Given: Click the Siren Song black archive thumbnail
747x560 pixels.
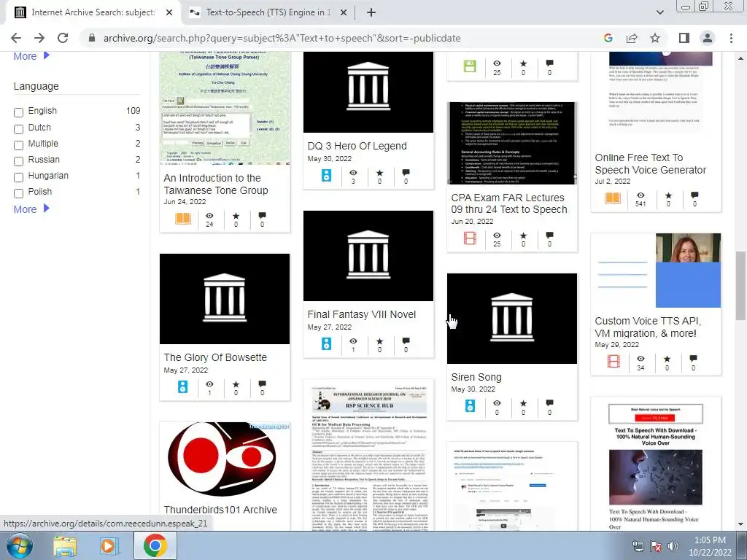Looking at the screenshot, I should [x=512, y=318].
